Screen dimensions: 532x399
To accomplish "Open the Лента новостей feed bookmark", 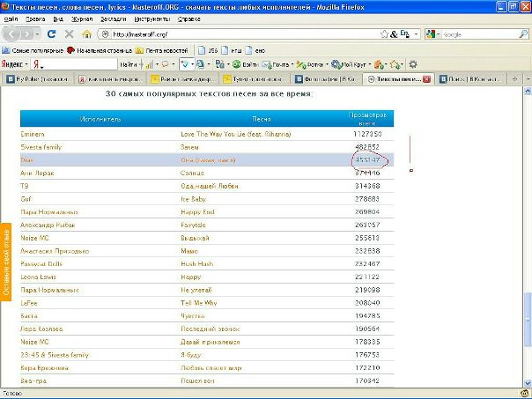I will tap(162, 50).
